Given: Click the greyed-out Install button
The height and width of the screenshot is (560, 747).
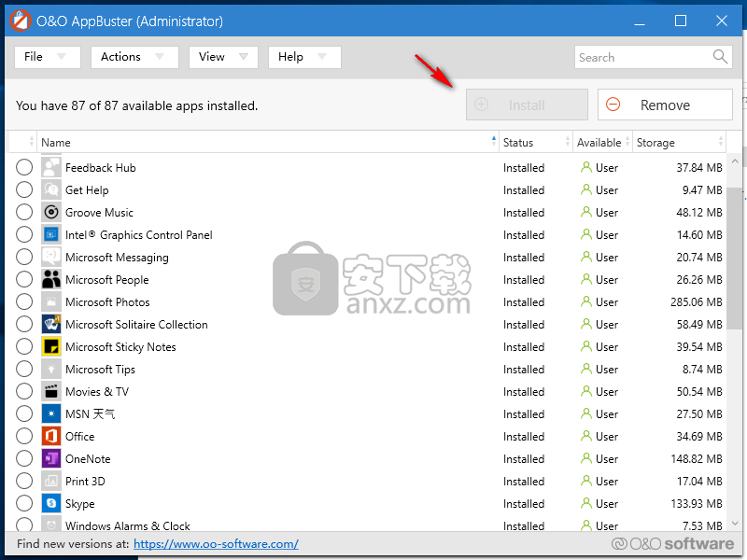Looking at the screenshot, I should pyautogui.click(x=527, y=105).
